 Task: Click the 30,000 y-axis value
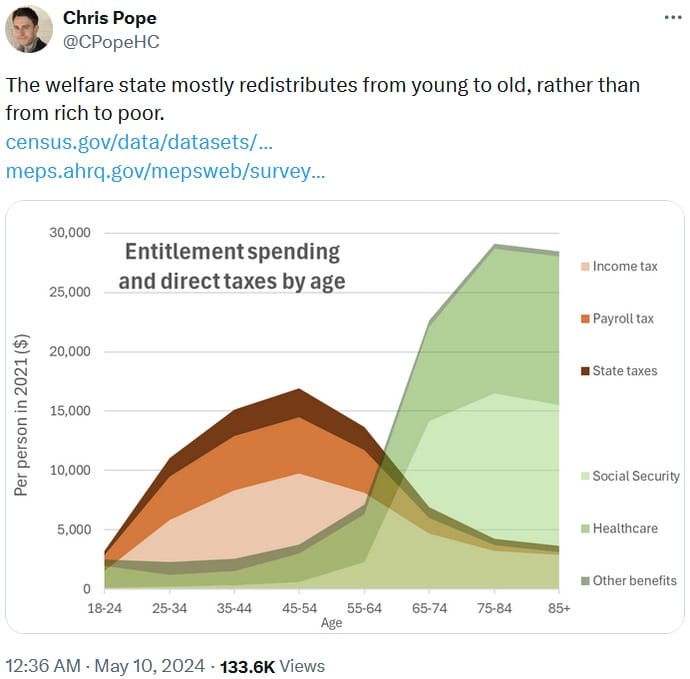coord(70,233)
